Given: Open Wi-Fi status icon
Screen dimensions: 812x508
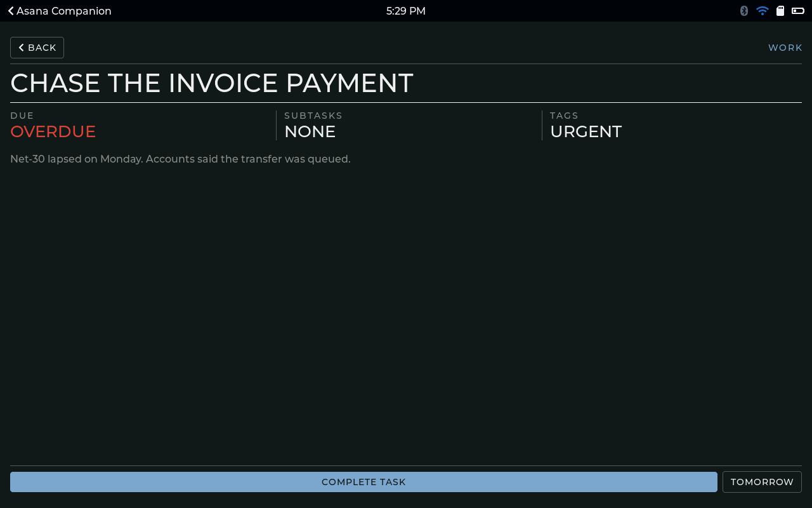Looking at the screenshot, I should (763, 11).
